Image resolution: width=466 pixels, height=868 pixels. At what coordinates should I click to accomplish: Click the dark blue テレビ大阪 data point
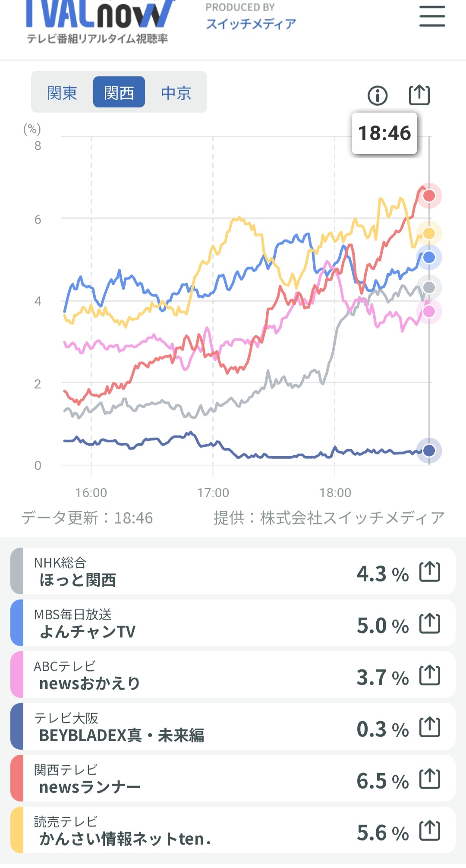click(429, 451)
